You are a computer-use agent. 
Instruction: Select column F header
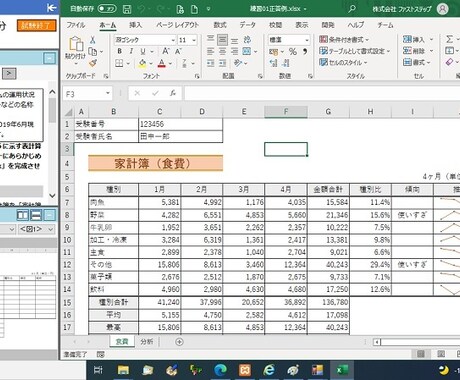pos(286,112)
